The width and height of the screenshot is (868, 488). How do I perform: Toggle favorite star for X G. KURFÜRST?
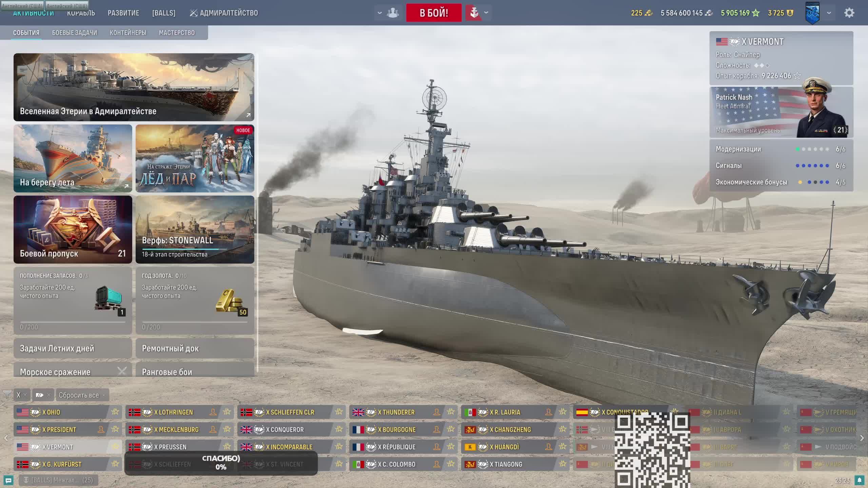point(115,464)
